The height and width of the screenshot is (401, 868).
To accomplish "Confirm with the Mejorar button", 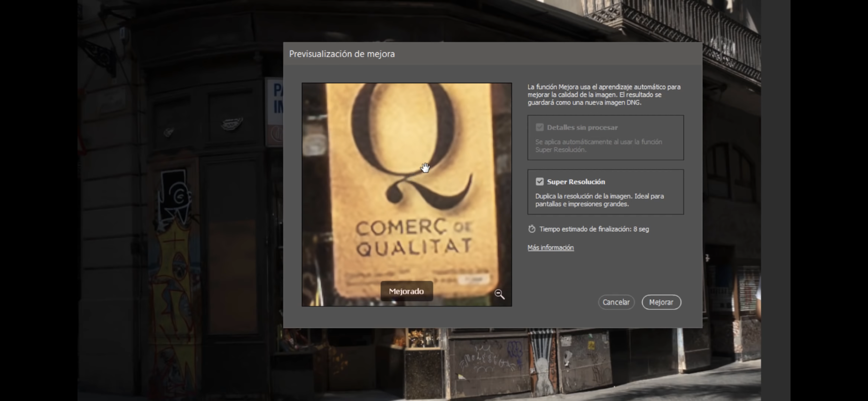I will coord(661,302).
